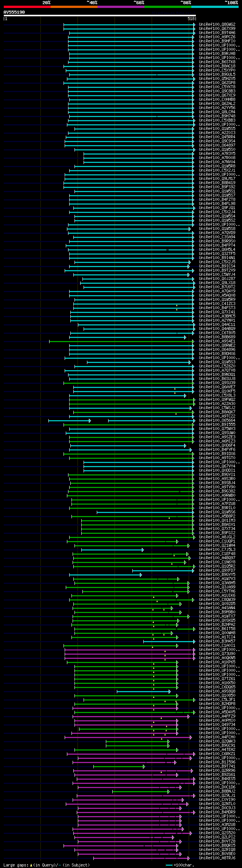Select hit label UniRef100_A5B8P2

tap(217, 516)
